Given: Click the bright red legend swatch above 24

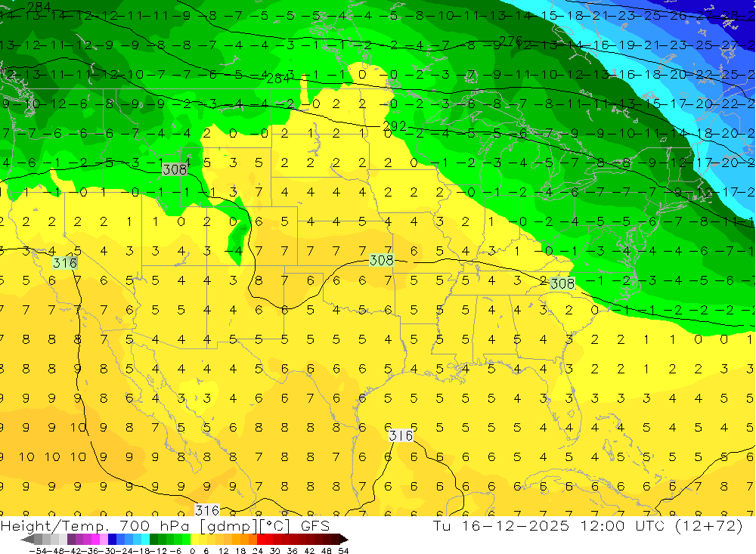Looking at the screenshot, I should tap(261, 540).
